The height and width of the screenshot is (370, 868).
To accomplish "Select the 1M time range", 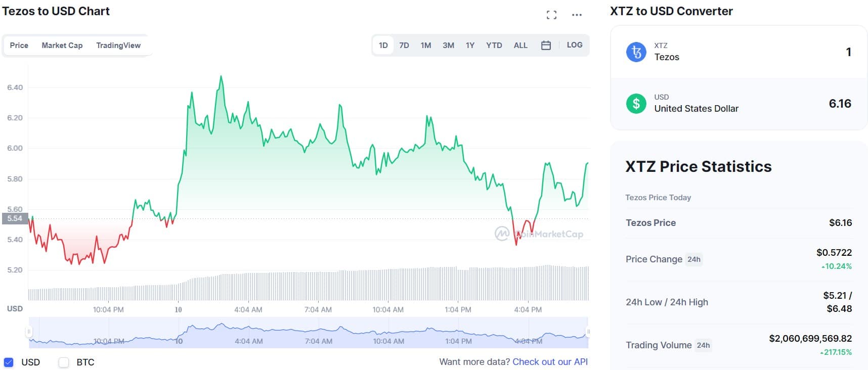I will [426, 45].
